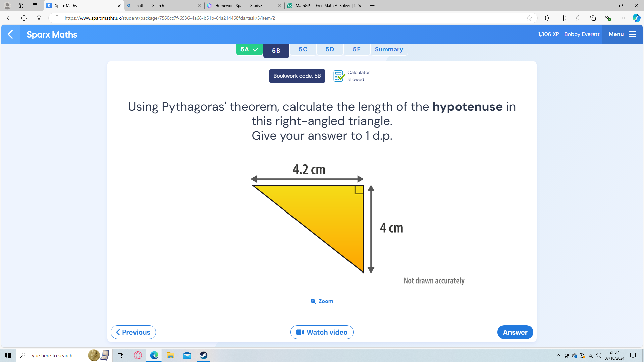Viewport: 644px width, 362px height.
Task: Go to the Previous question
Action: (133, 332)
